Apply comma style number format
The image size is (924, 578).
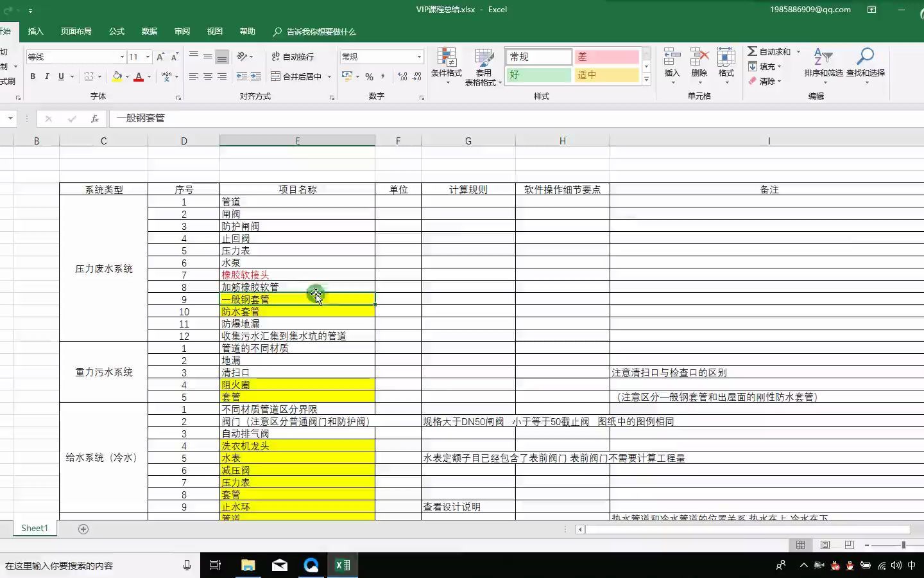(383, 76)
